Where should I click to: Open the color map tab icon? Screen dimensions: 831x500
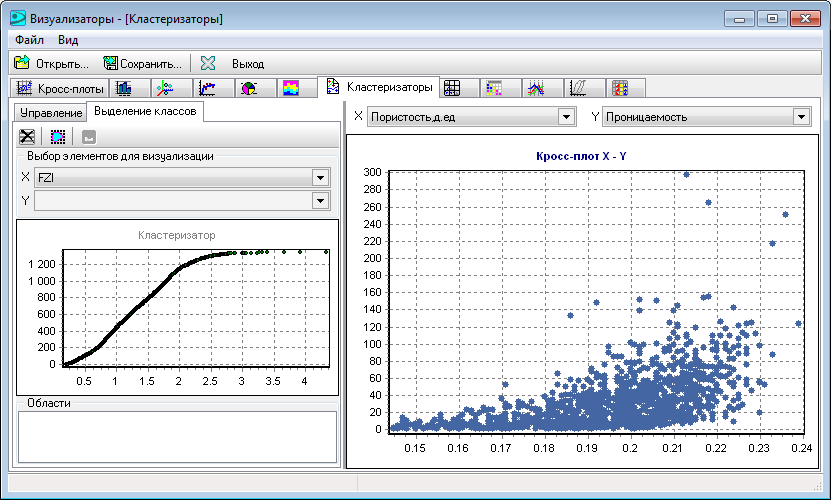point(291,88)
